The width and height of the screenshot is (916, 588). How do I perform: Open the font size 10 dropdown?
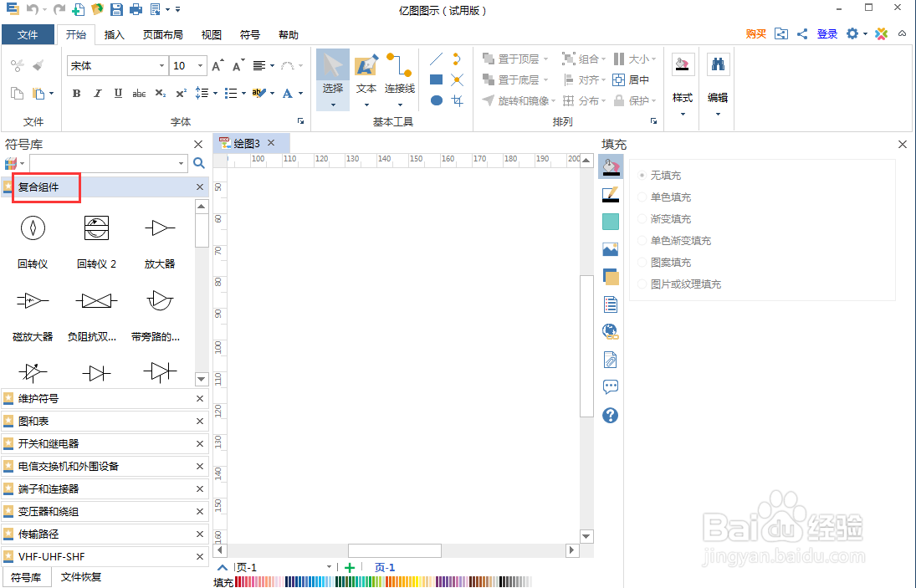201,66
